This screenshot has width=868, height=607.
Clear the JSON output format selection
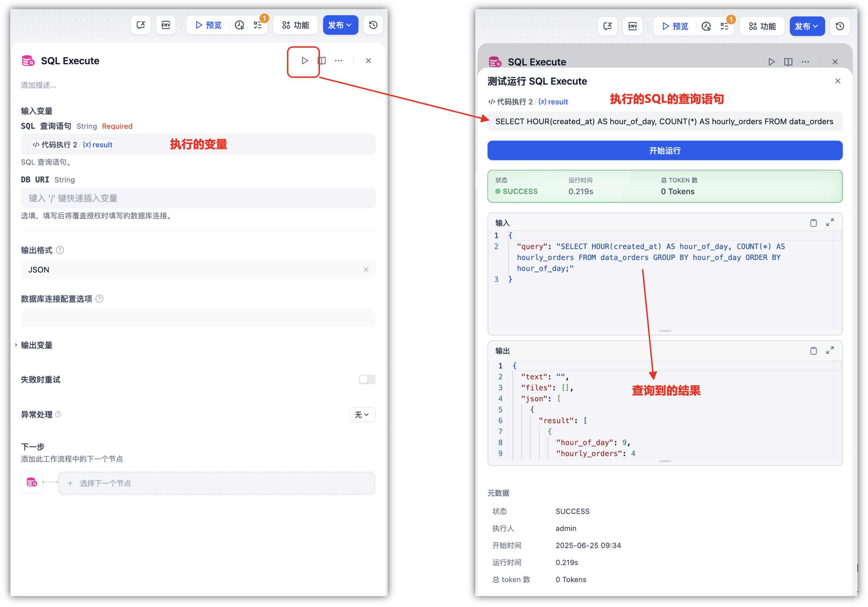[x=366, y=270]
